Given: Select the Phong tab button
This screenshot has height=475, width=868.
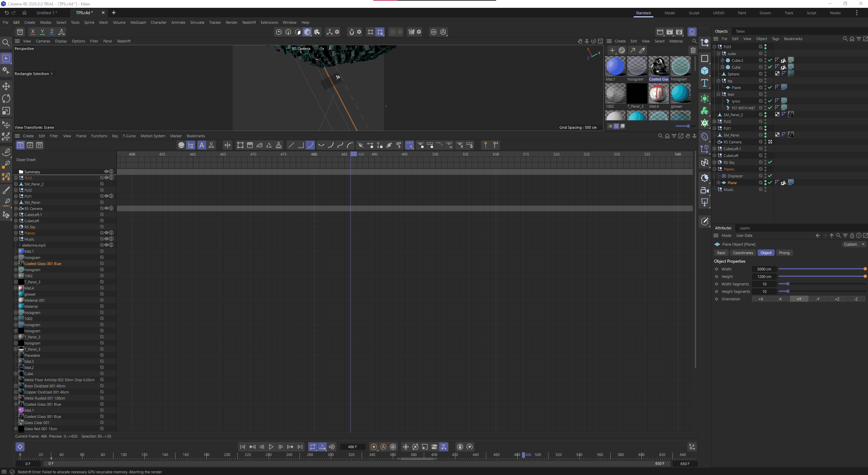Looking at the screenshot, I should pyautogui.click(x=784, y=253).
